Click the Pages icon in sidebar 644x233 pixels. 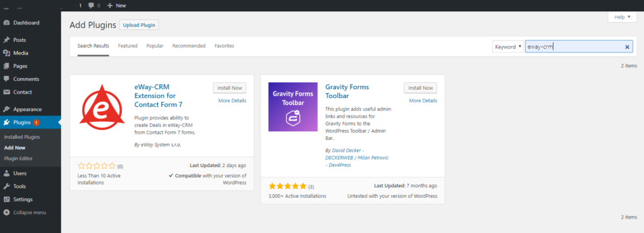(x=6, y=66)
